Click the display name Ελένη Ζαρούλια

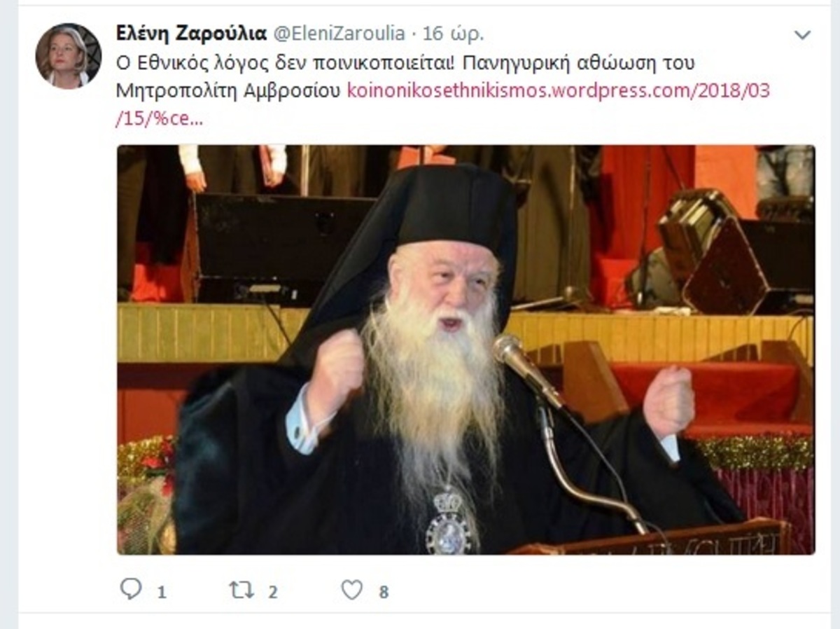pyautogui.click(x=190, y=33)
